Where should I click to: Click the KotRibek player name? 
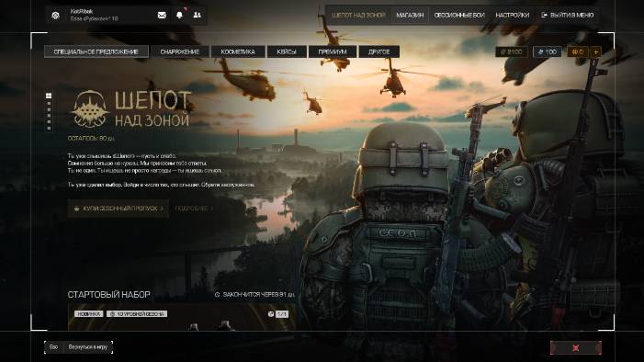click(82, 12)
